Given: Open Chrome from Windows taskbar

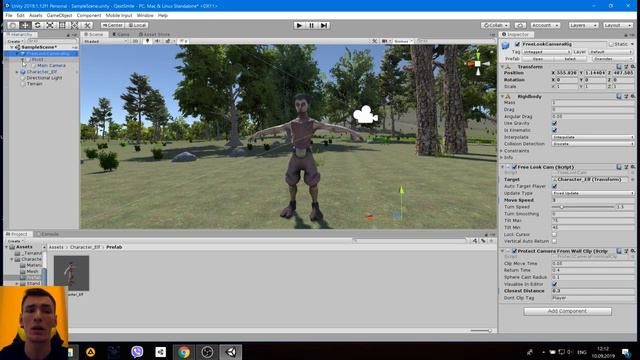Looking at the screenshot, I should coord(184,352).
